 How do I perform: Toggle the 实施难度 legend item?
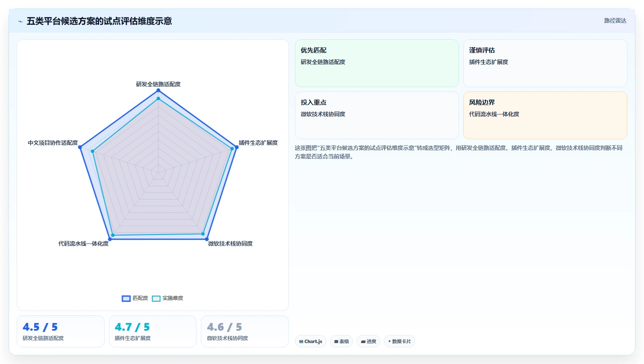[168, 298]
